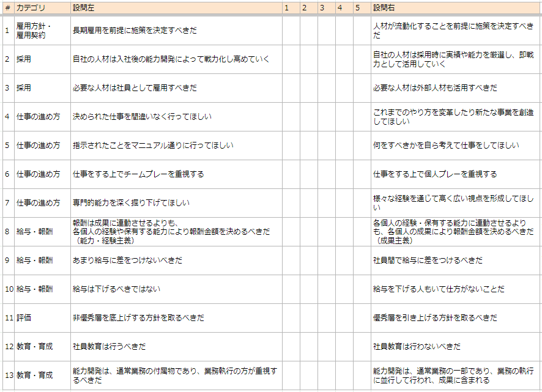The image size is (542, 392).
Task: Select 社員間で給与に差をつけるべきだ
Action: 456,261
